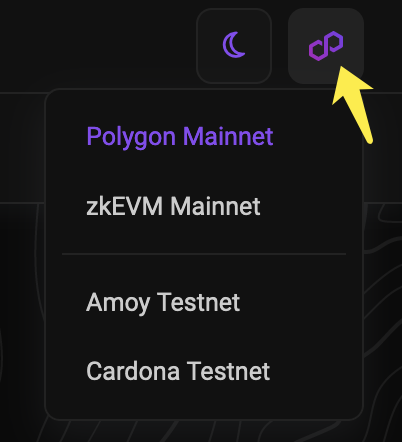This screenshot has width=402, height=442.
Task: Click the crescent moon icon
Action: pos(234,45)
